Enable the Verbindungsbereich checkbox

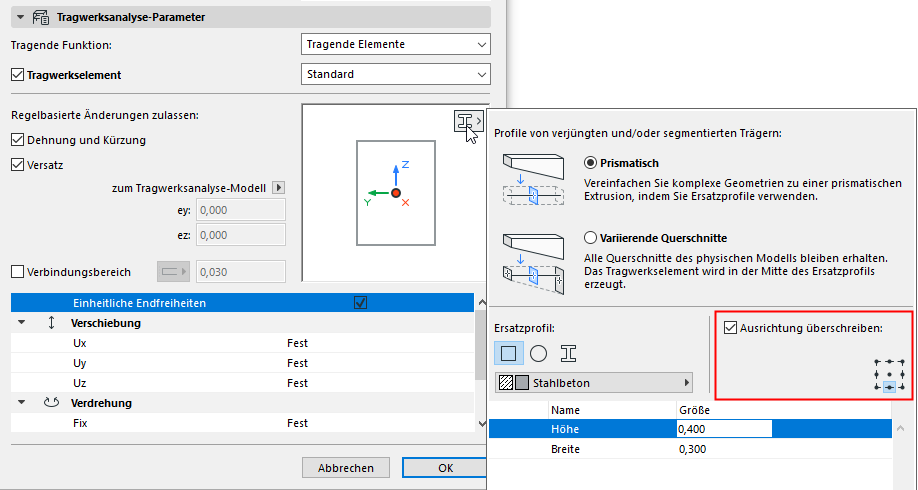coord(17,271)
